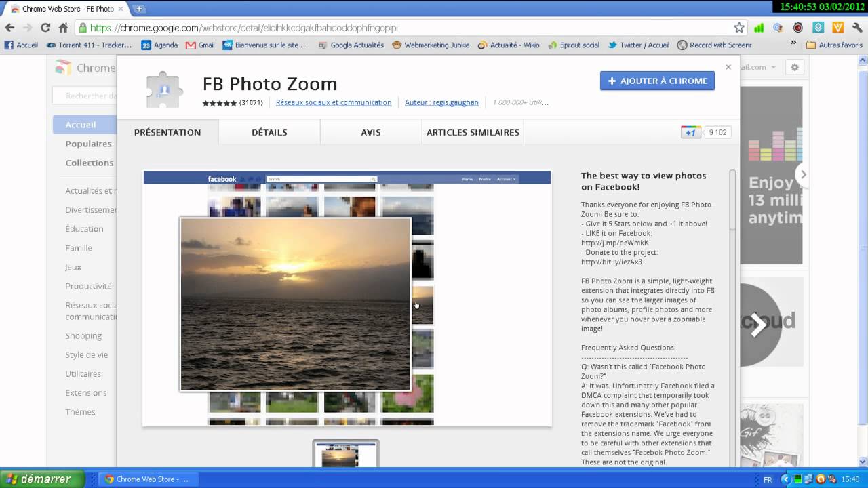Go back with the browser back arrow
The image size is (868, 488).
[x=9, y=28]
